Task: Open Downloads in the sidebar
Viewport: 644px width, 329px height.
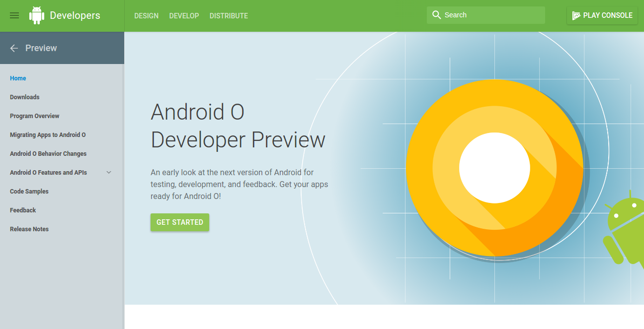Action: click(x=25, y=97)
